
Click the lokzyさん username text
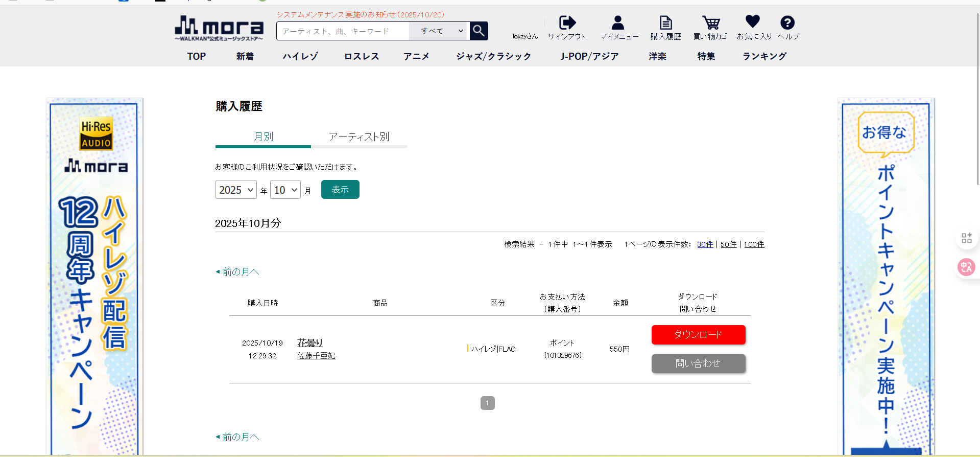[525, 36]
